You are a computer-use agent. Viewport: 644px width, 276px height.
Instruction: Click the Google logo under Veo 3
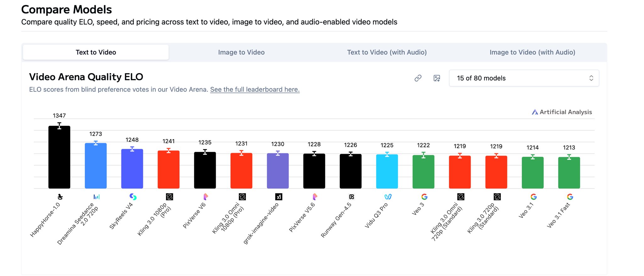tap(424, 197)
